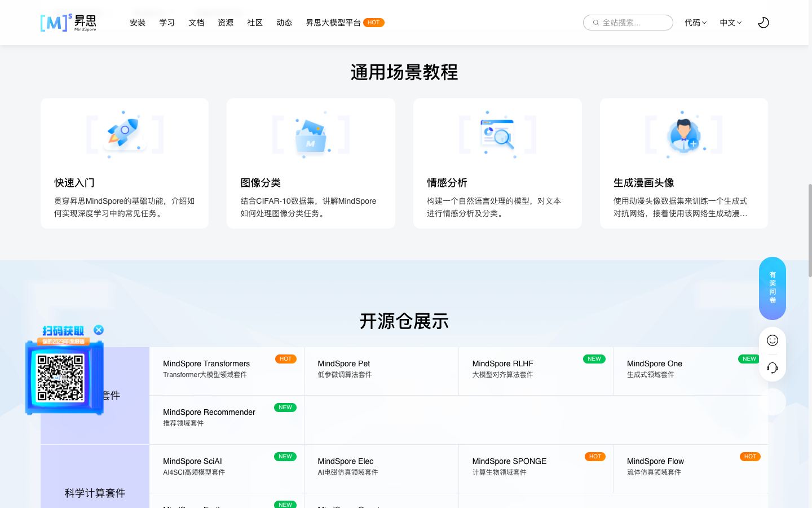Screen dimensions: 812x508
Task: Click the avatar icon for 生成漫画头像
Action: tap(684, 134)
